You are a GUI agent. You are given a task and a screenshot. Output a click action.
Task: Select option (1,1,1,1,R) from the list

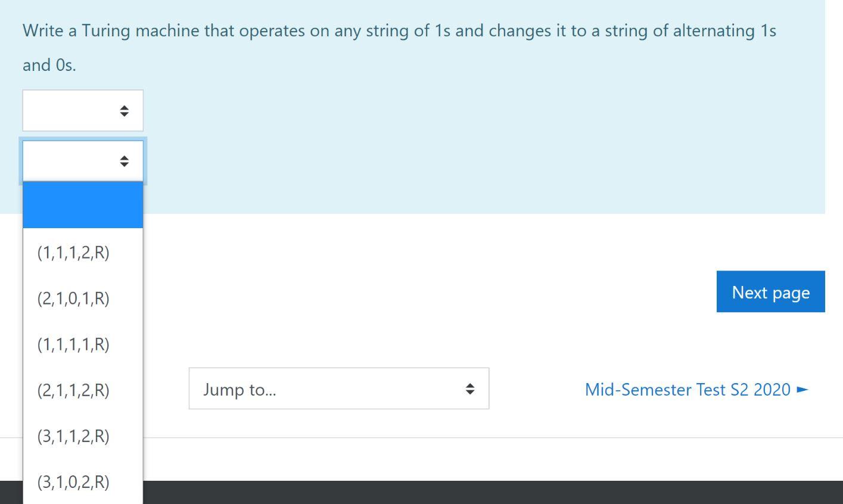pyautogui.click(x=71, y=344)
